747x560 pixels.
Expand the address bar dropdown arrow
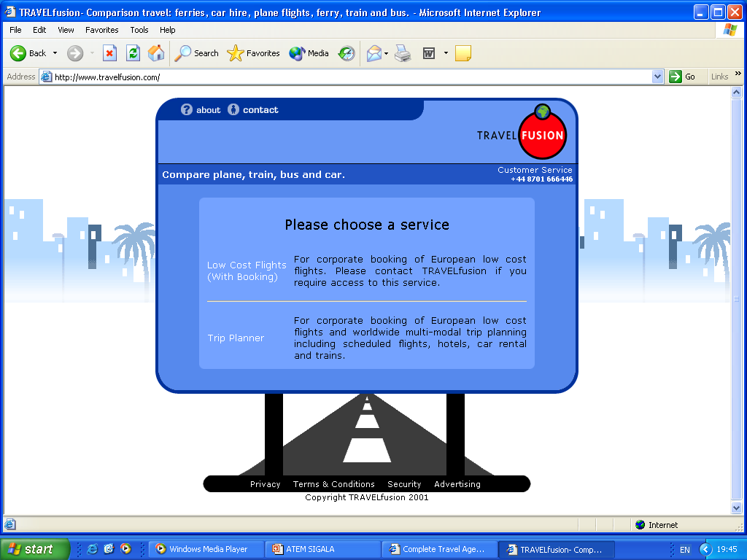point(658,77)
